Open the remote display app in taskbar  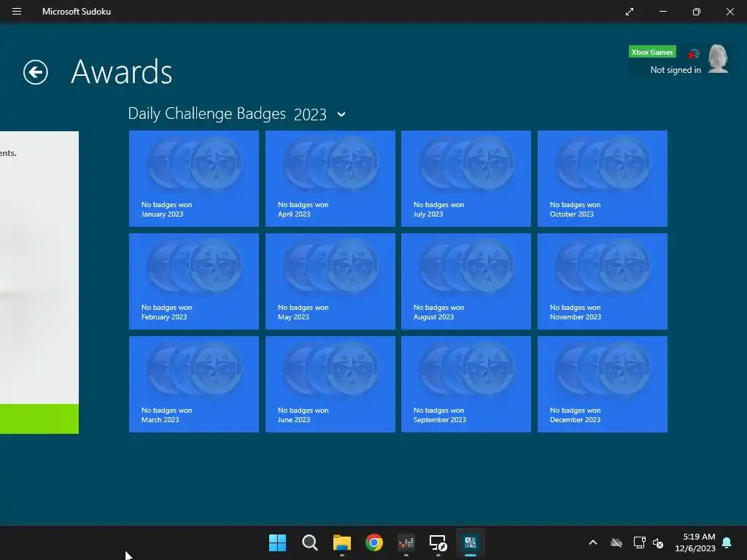tap(438, 542)
